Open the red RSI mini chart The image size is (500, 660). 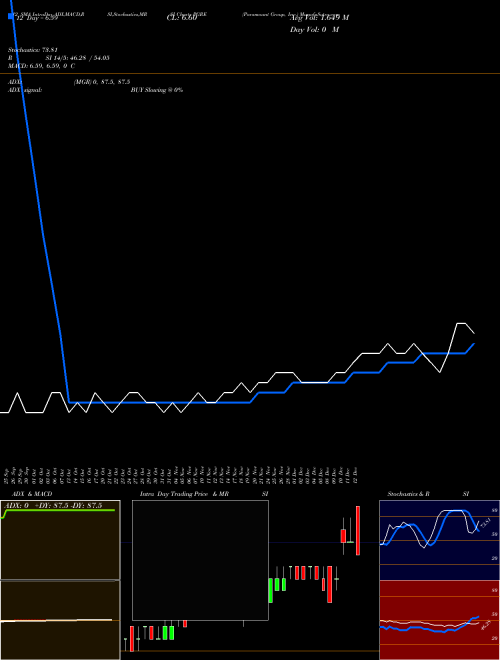pyautogui.click(x=439, y=620)
